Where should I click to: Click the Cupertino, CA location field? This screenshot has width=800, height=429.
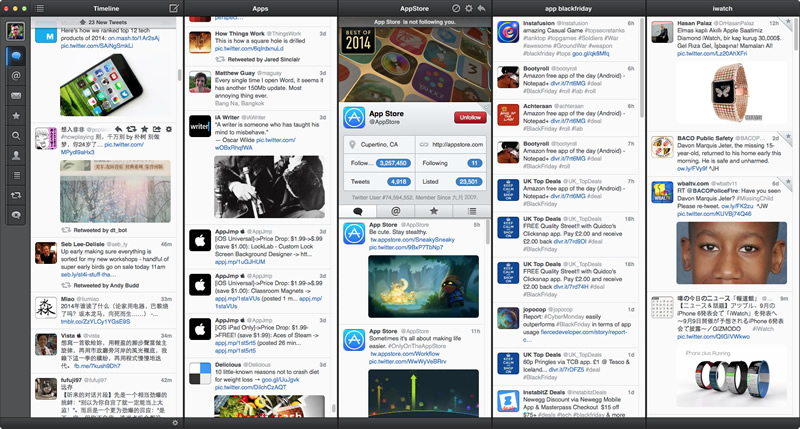tap(379, 144)
